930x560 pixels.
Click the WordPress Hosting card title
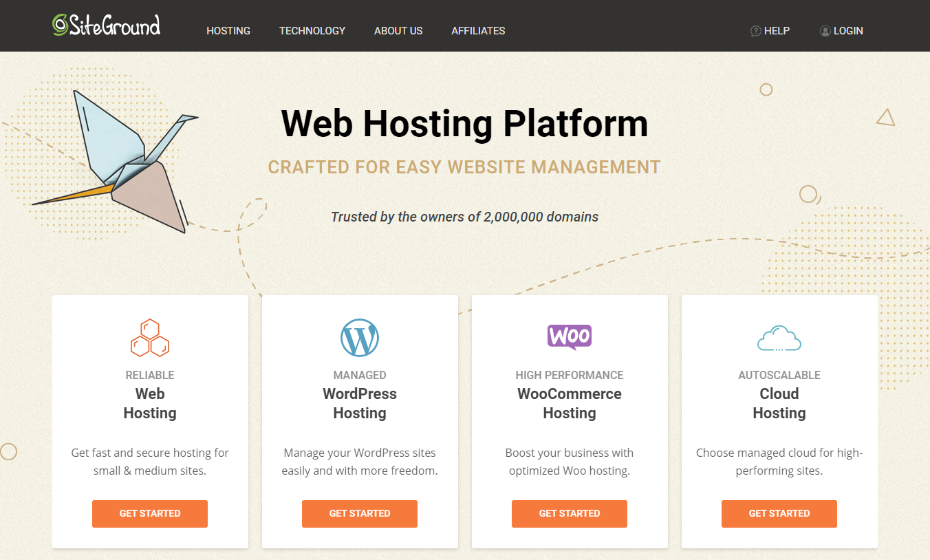coord(360,404)
